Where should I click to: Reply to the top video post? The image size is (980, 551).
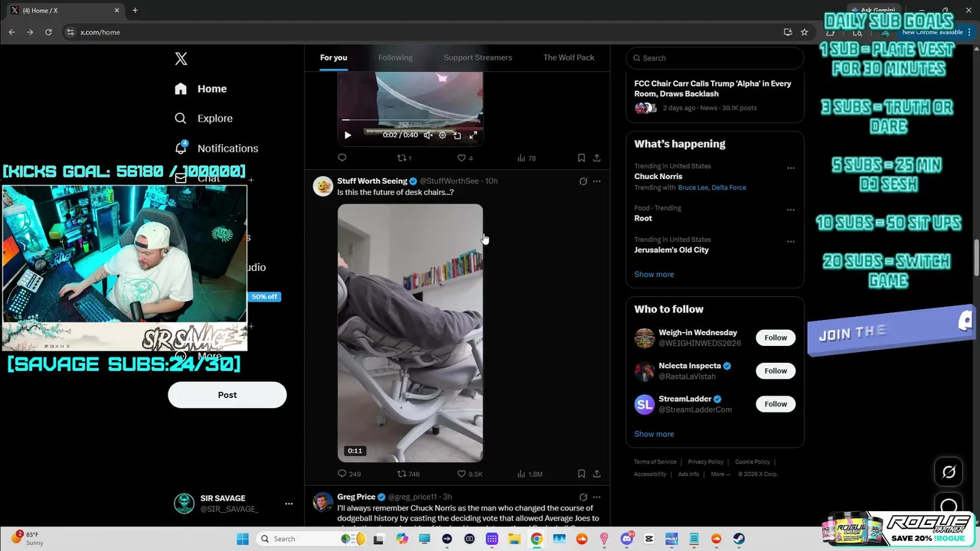(342, 158)
